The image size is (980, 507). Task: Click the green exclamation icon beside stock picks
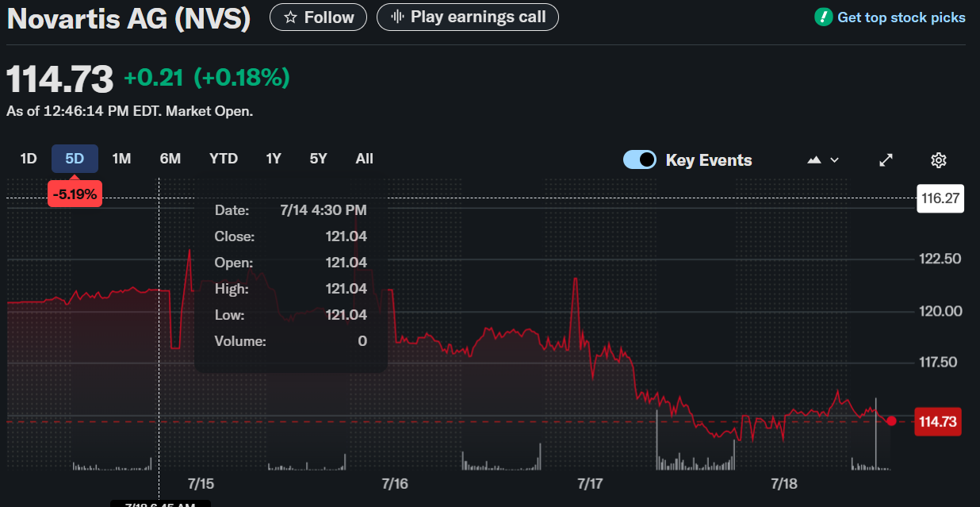point(824,17)
